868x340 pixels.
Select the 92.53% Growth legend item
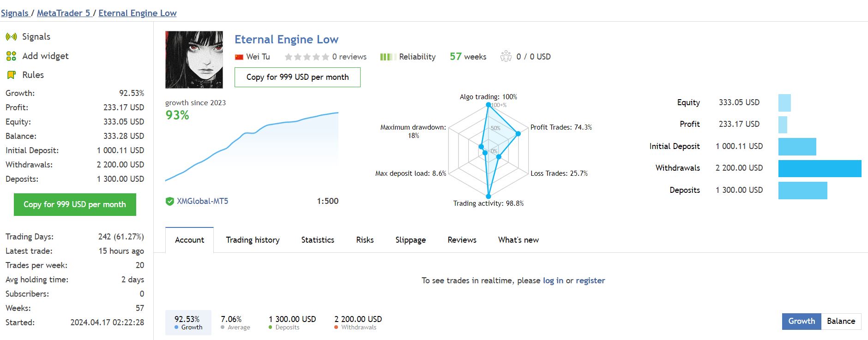point(188,322)
